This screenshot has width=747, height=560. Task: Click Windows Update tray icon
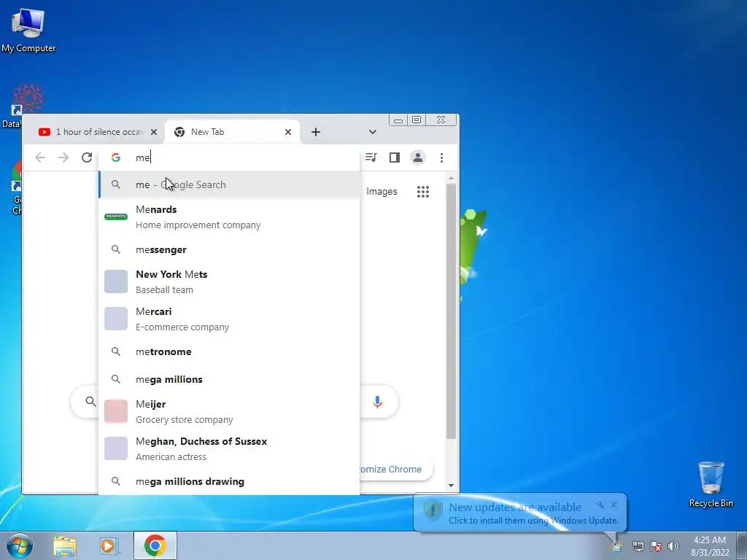click(x=617, y=546)
